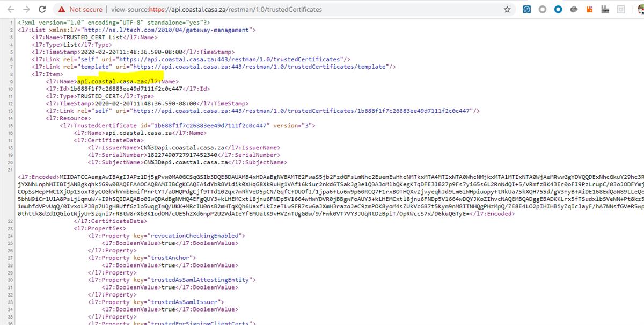644x325 pixels.
Task: Click the square outline extension icon
Action: coord(621,9)
